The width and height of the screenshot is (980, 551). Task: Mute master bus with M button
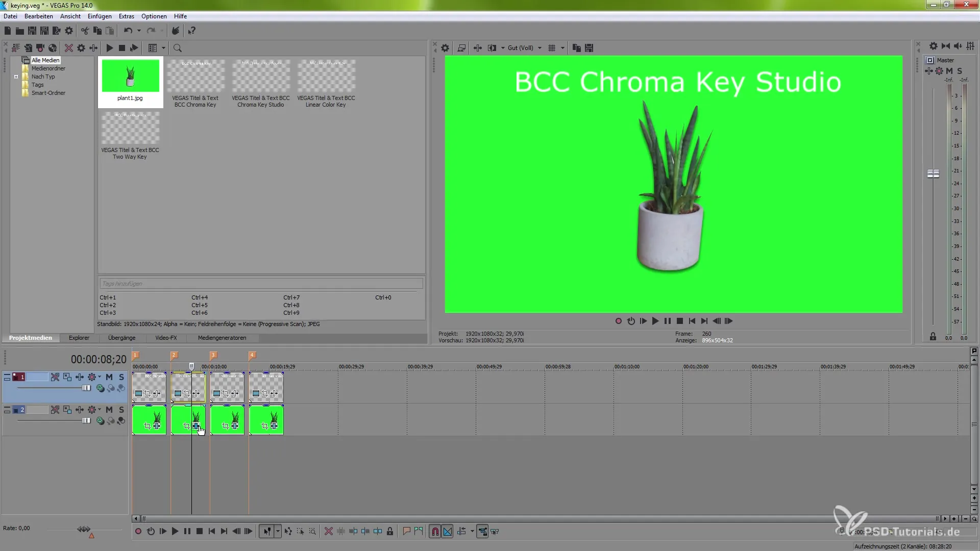949,71
